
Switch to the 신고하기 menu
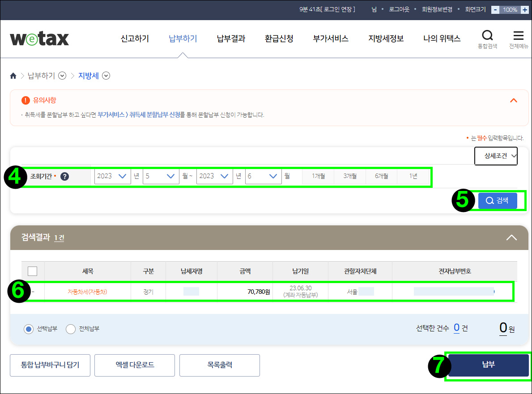pyautogui.click(x=134, y=38)
